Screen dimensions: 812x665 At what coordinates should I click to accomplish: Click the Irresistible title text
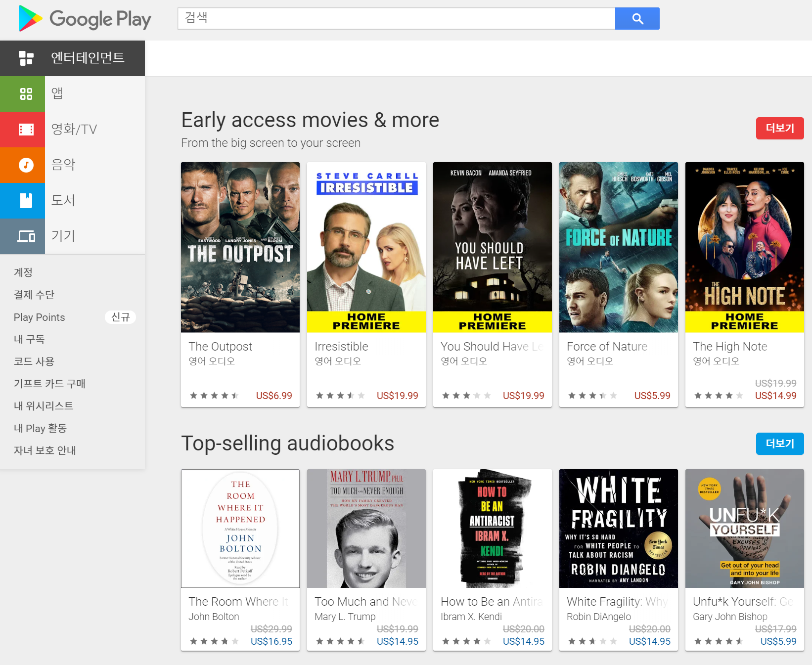[x=341, y=347]
